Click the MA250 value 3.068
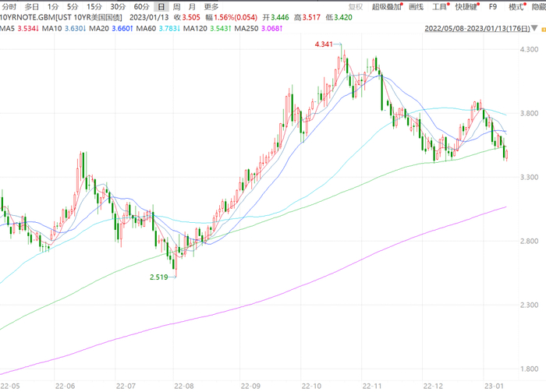The height and width of the screenshot is (392, 546). pos(271,29)
